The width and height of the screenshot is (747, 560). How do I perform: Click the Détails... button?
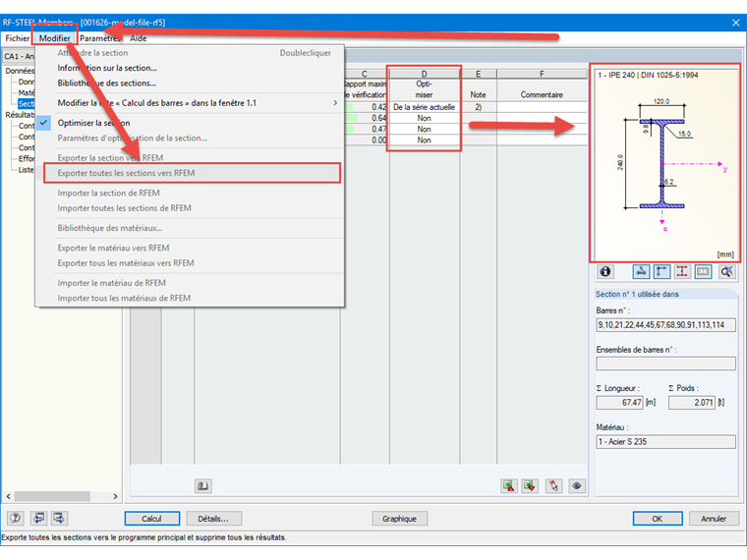213,519
